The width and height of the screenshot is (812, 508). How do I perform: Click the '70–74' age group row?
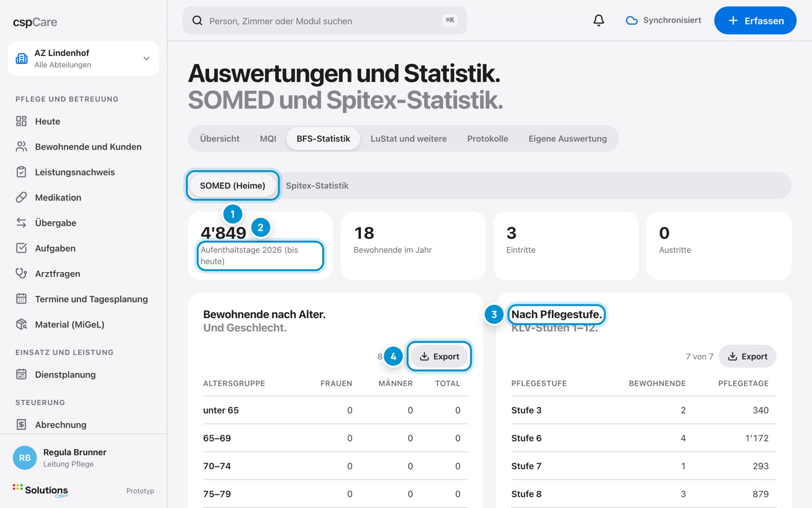coord(335,466)
